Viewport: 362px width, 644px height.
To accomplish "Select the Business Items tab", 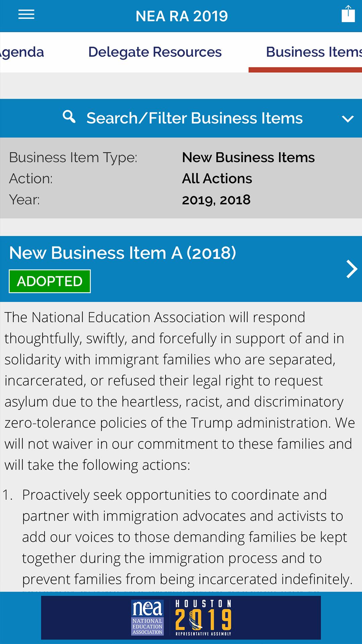I will click(x=313, y=52).
